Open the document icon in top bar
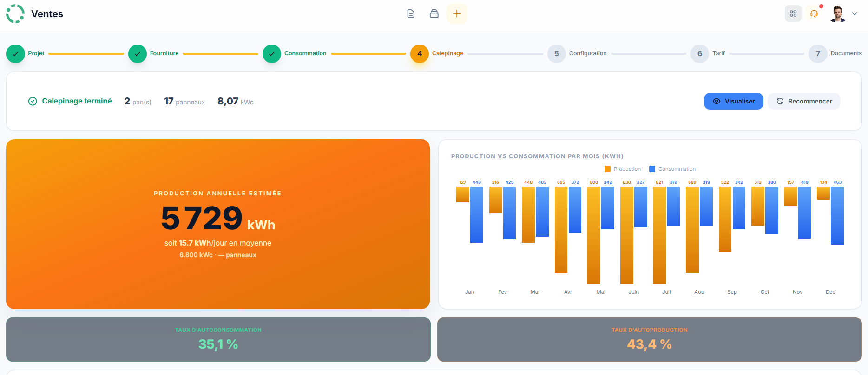 tap(411, 14)
